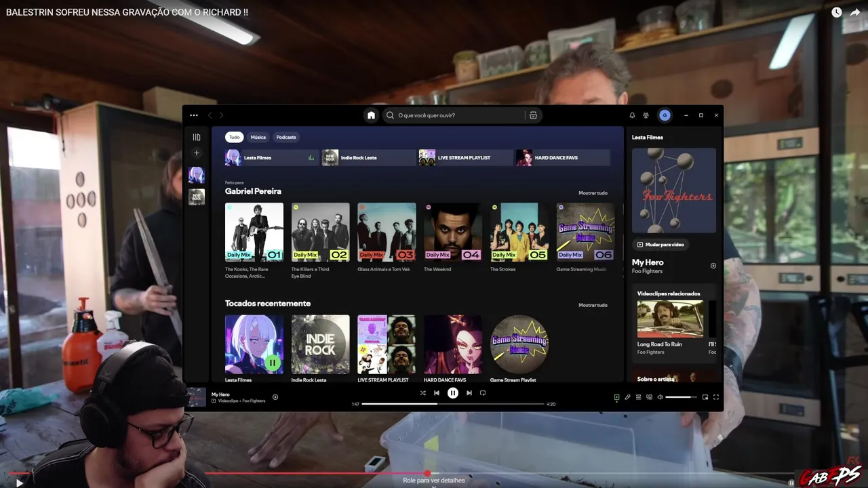Seek on the song progress bar

point(452,404)
